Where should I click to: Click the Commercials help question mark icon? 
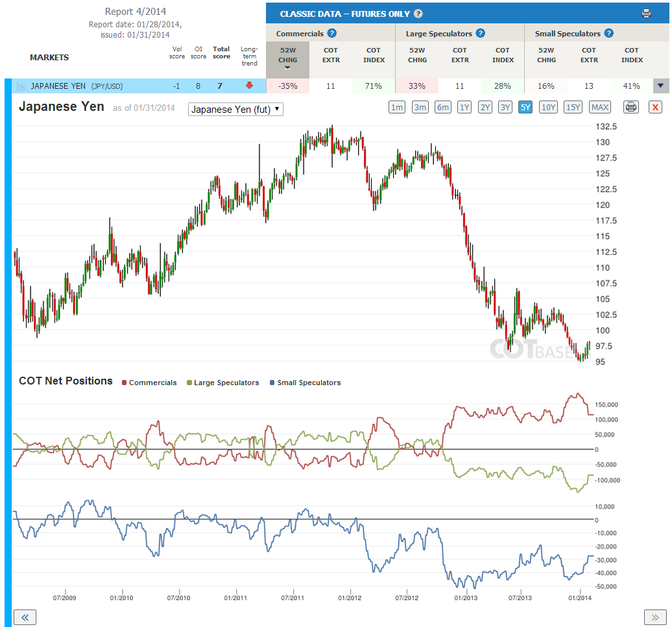click(x=331, y=34)
